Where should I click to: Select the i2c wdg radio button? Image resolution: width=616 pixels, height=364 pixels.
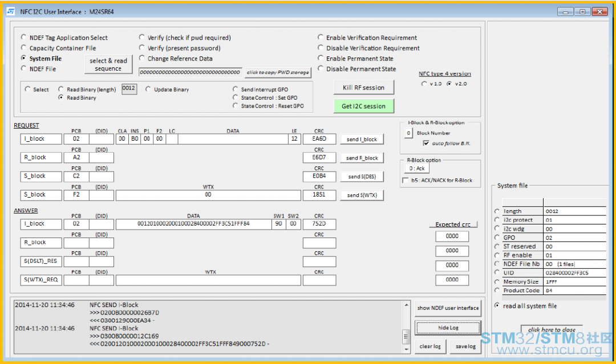point(497,228)
